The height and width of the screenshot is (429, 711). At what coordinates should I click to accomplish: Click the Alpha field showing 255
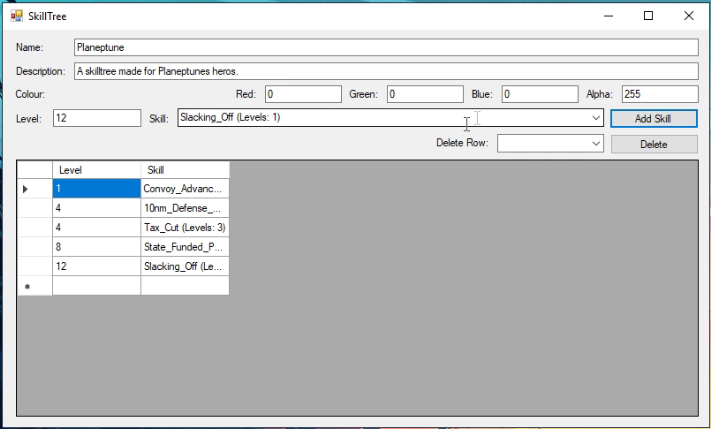(x=660, y=94)
